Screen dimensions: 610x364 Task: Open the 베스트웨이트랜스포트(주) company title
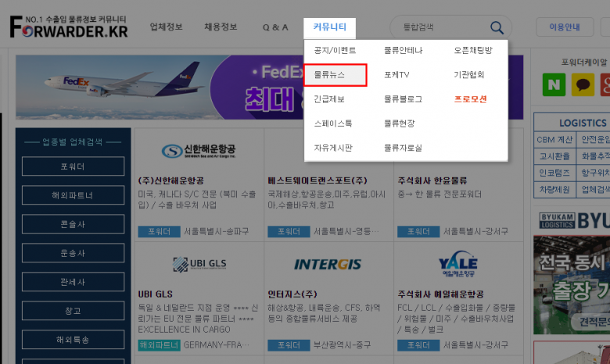(x=317, y=180)
